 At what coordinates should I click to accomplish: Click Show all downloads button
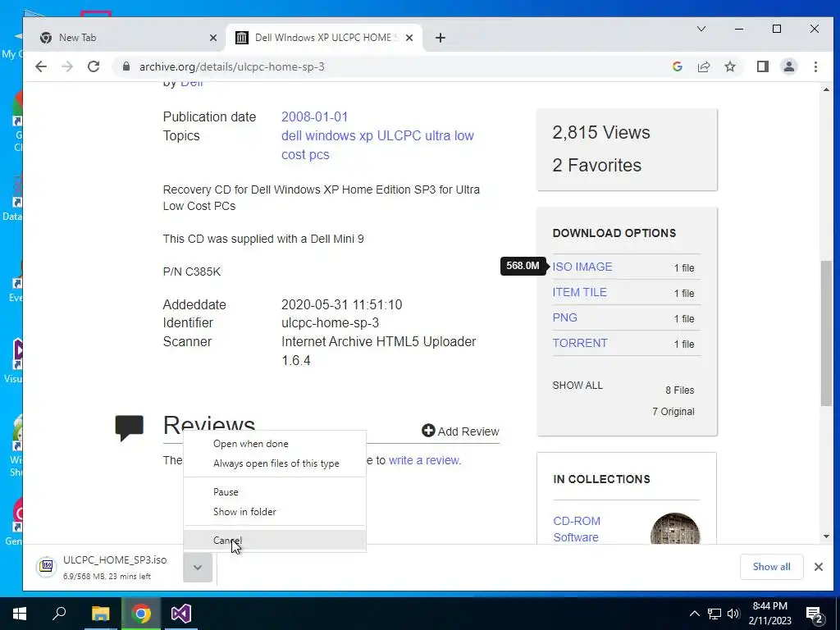tap(771, 567)
